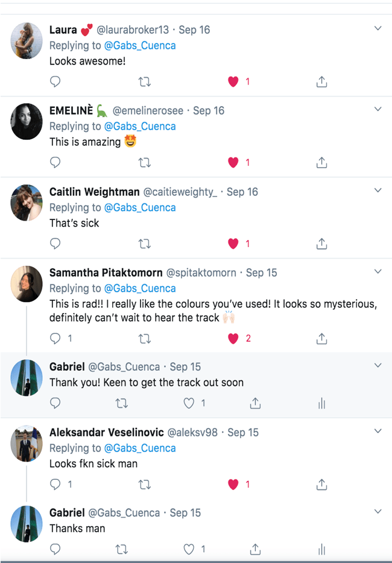This screenshot has height=563, width=392.
Task: Open more options chevron on Laura's tweet
Action: (378, 28)
